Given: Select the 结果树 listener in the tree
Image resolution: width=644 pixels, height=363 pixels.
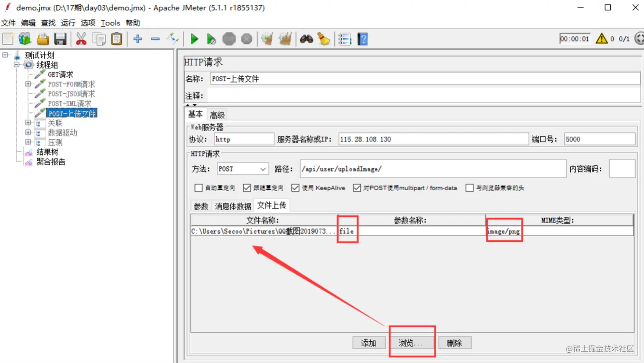Looking at the screenshot, I should coord(47,152).
